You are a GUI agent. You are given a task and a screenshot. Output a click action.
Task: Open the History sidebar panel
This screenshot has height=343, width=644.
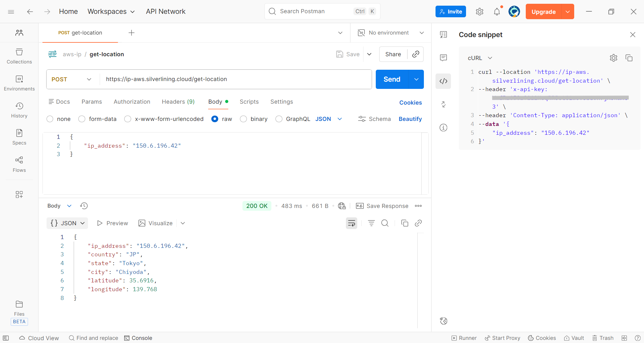point(19,110)
